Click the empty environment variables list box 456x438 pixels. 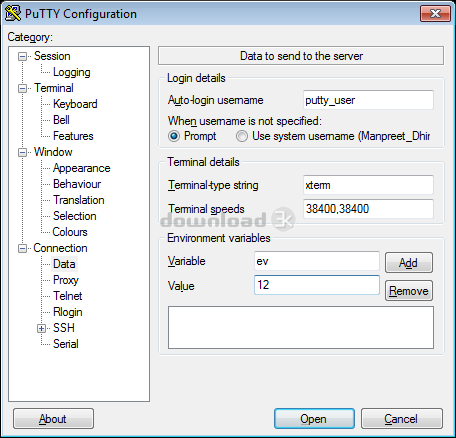coord(301,327)
